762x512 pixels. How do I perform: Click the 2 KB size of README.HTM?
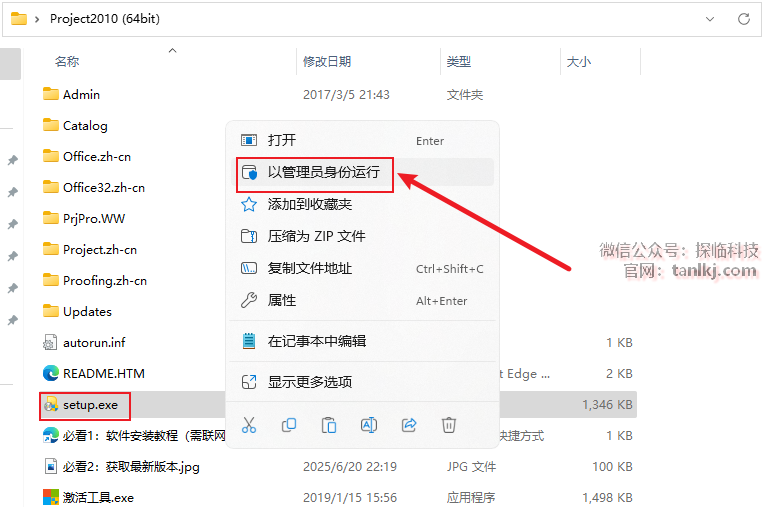tap(619, 374)
